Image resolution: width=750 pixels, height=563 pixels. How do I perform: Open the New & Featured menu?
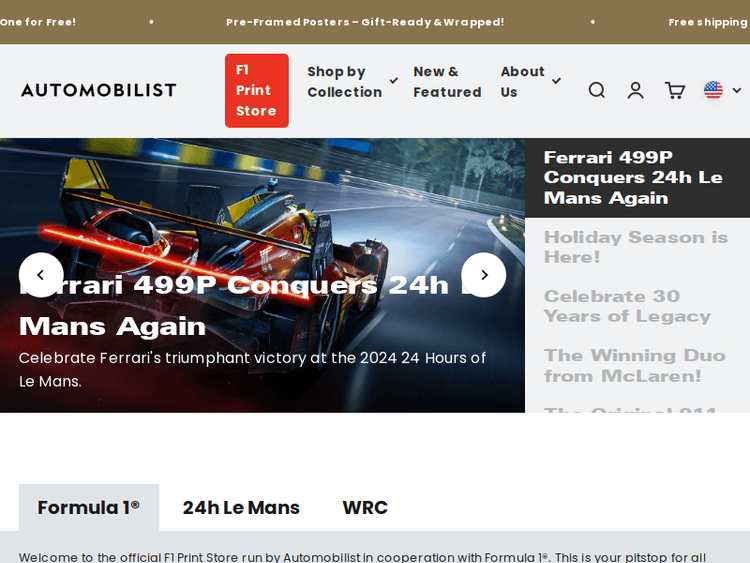[x=447, y=82]
